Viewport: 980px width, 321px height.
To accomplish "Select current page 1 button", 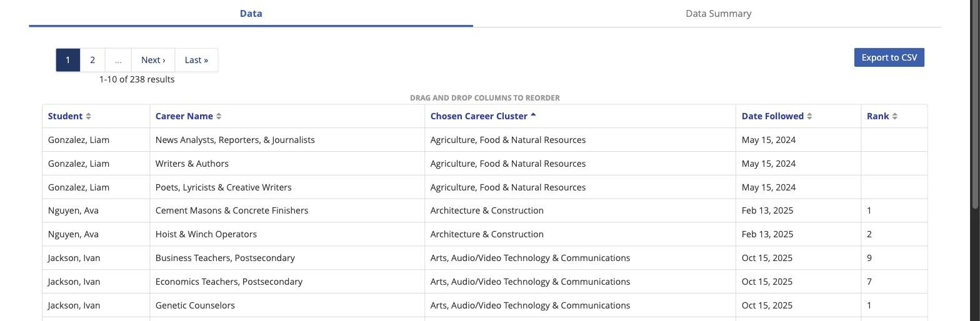I will tap(68, 60).
